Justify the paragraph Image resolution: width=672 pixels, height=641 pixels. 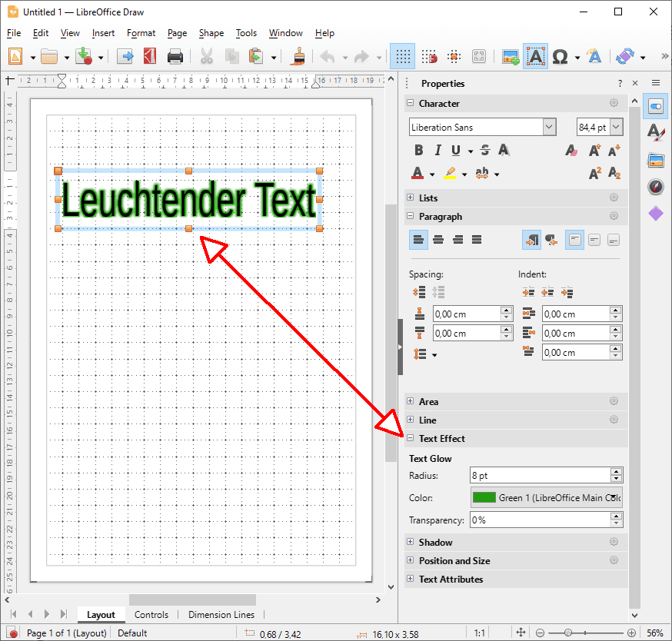(x=477, y=240)
